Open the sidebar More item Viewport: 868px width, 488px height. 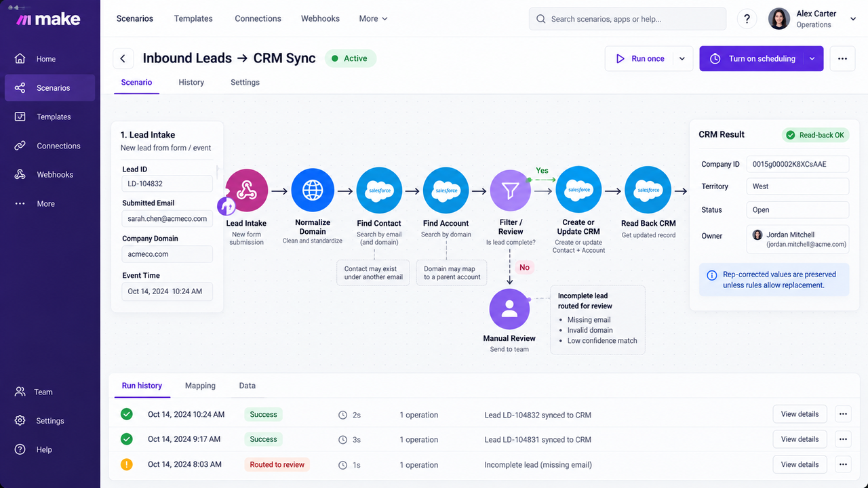point(50,203)
